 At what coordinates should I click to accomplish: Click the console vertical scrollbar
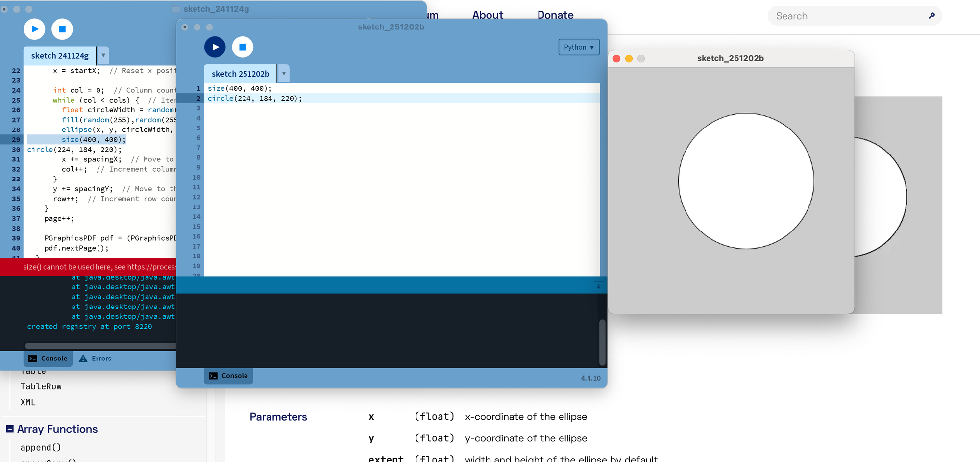(x=602, y=342)
